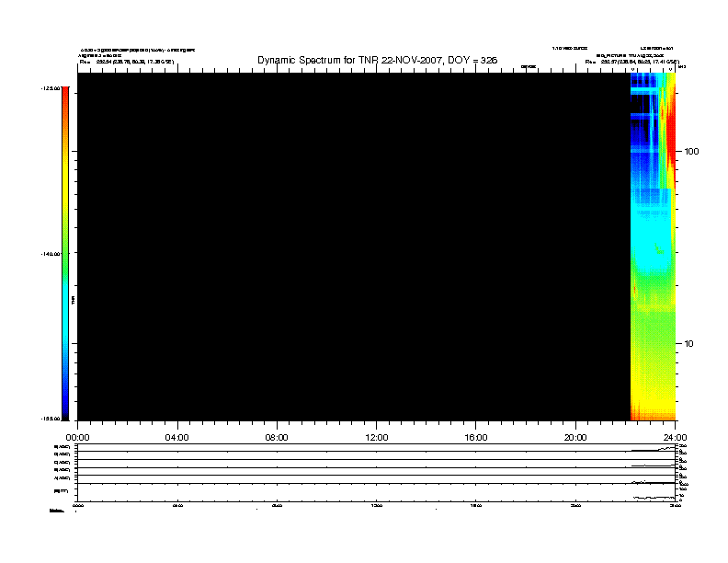728x563 pixels.
Task: Click the upper-left Rse position text
Action: [x=127, y=62]
